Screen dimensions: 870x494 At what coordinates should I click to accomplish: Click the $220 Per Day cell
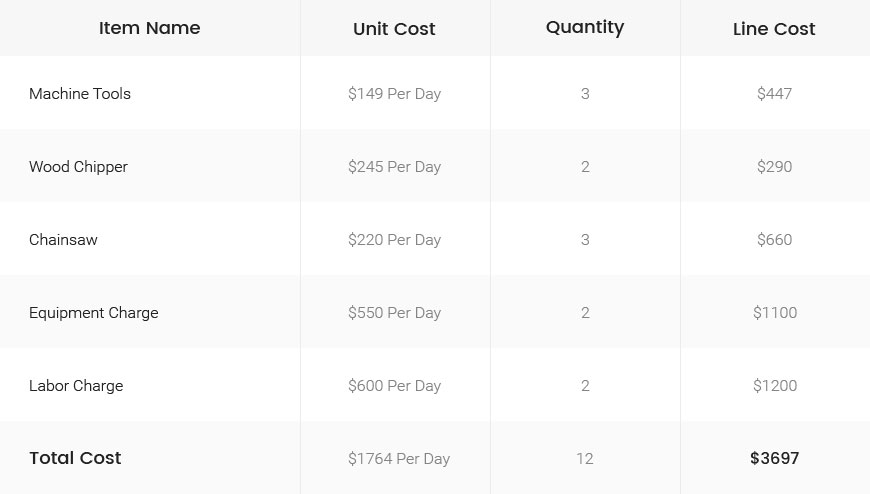(x=394, y=240)
